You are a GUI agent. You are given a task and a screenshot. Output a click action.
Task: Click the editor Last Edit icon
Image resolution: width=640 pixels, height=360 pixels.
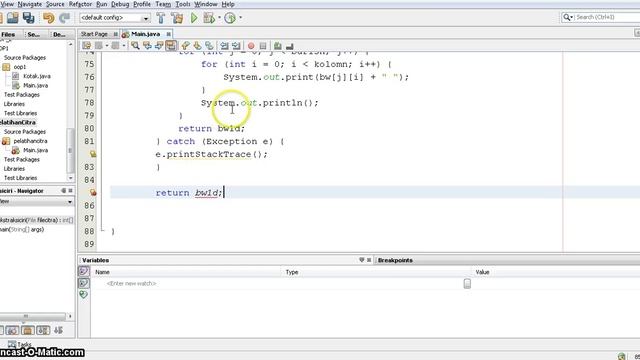pyautogui.click(x=87, y=46)
